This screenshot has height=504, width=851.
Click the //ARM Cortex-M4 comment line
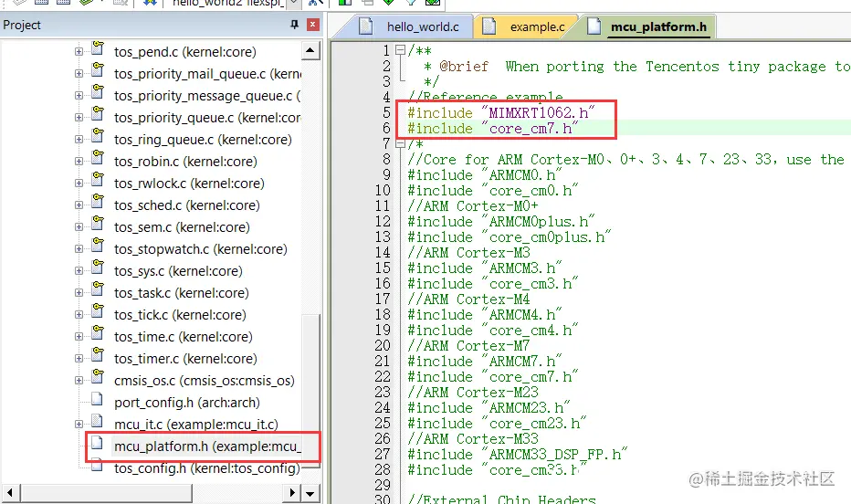point(469,299)
